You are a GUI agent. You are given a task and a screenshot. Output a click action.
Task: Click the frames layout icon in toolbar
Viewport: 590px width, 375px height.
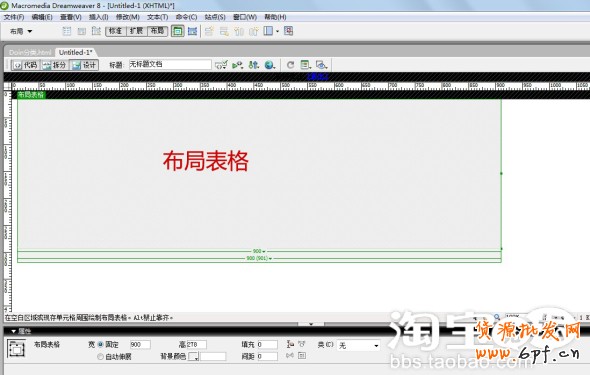point(269,31)
